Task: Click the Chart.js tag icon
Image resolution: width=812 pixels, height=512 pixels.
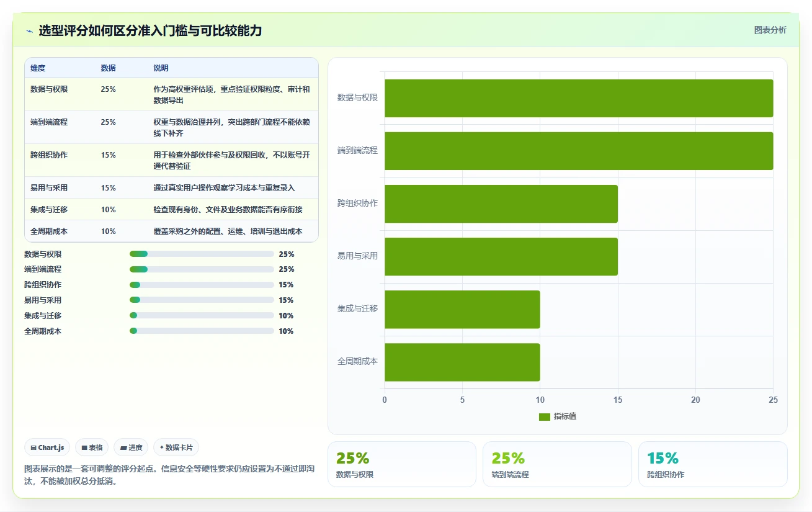Action: [33, 447]
